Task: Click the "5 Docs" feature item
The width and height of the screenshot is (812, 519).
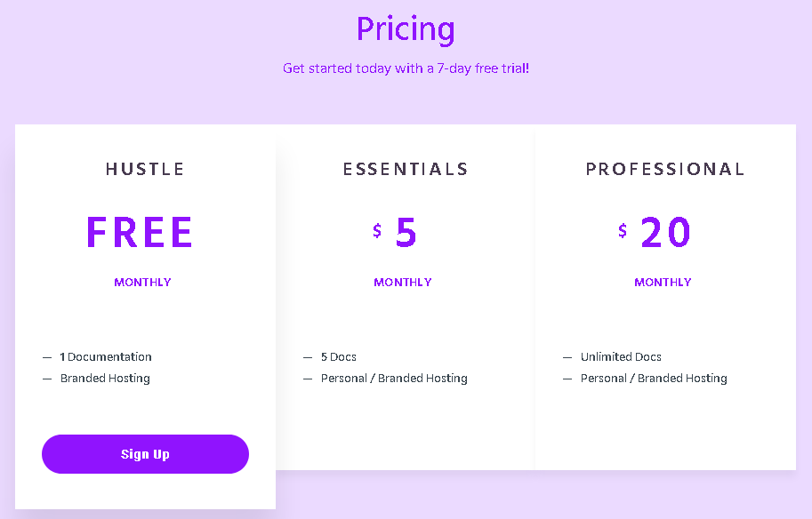Action: tap(339, 357)
